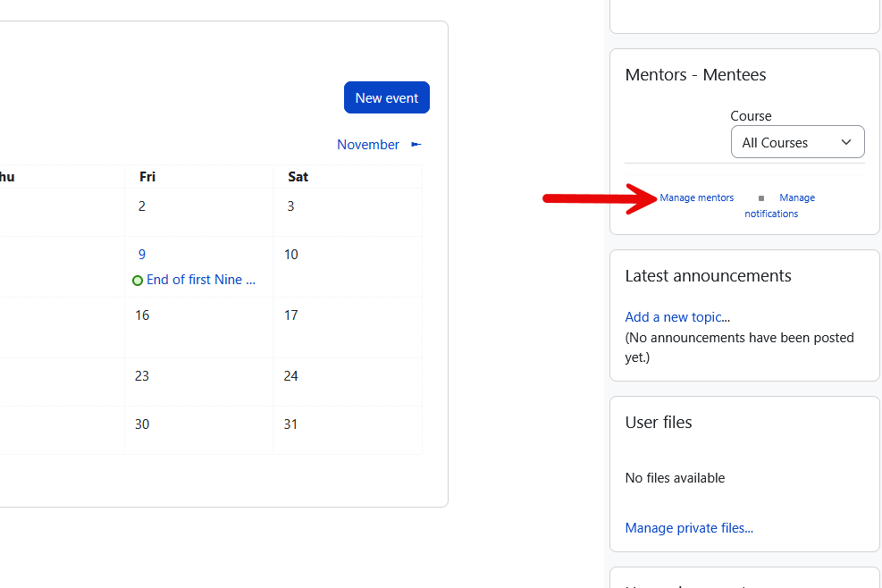Open the Manage notifications link
882x588 pixels.
[779, 206]
